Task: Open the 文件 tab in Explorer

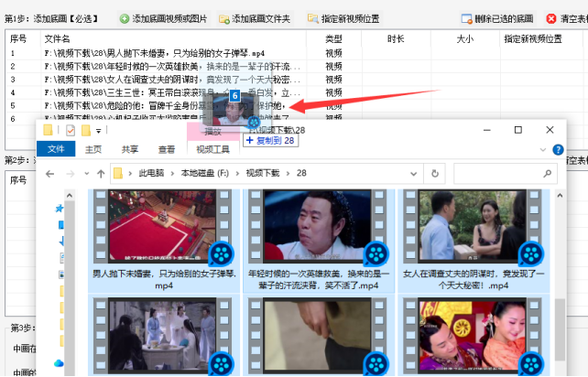Action: [x=56, y=149]
